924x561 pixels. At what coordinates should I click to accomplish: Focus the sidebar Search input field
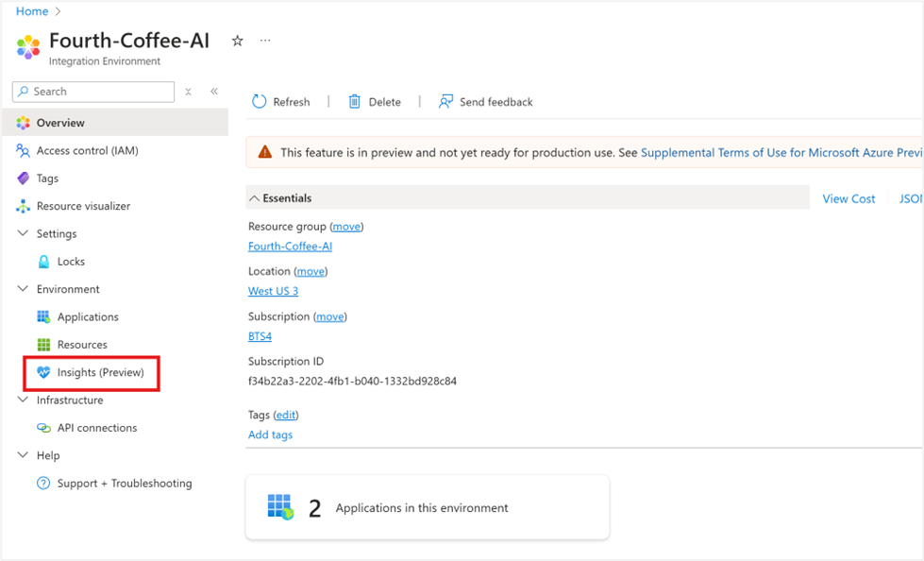point(93,92)
